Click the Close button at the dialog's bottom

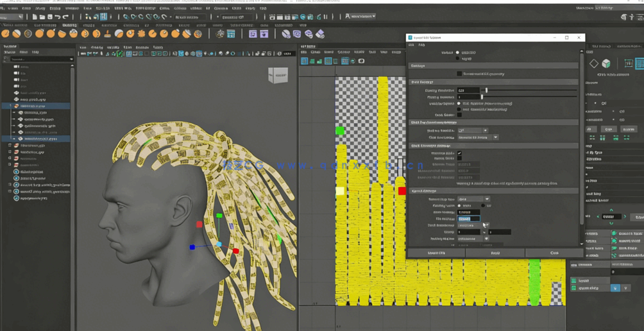point(554,253)
